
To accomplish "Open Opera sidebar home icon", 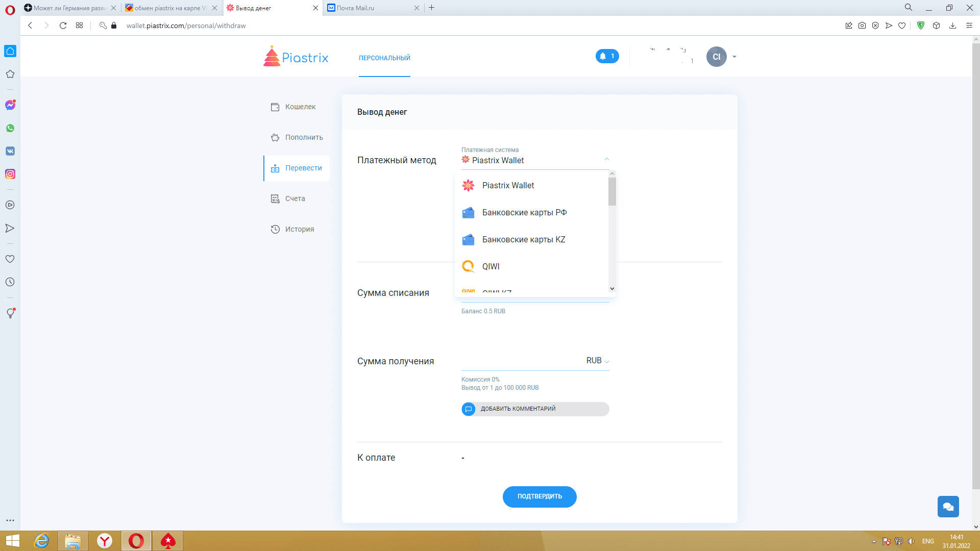I will coord(10,51).
